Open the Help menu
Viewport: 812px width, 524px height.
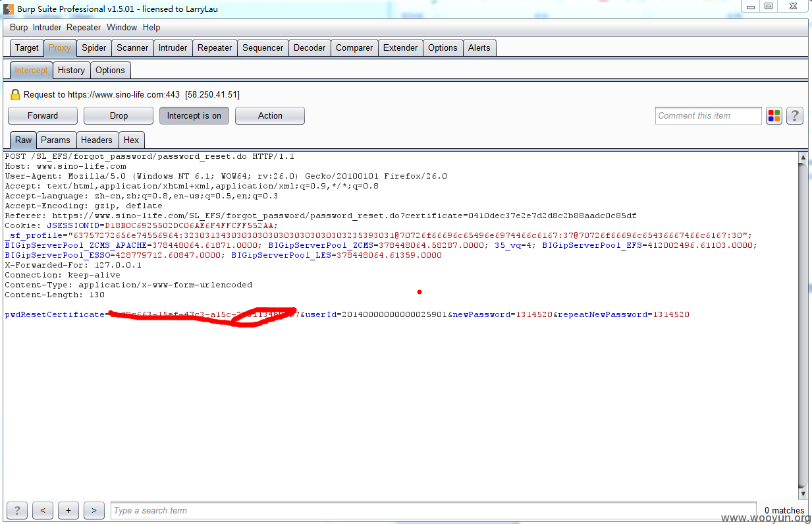click(x=151, y=28)
